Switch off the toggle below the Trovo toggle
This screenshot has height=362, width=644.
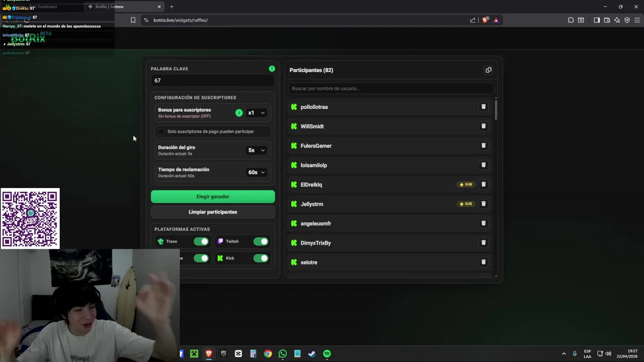[201, 258]
